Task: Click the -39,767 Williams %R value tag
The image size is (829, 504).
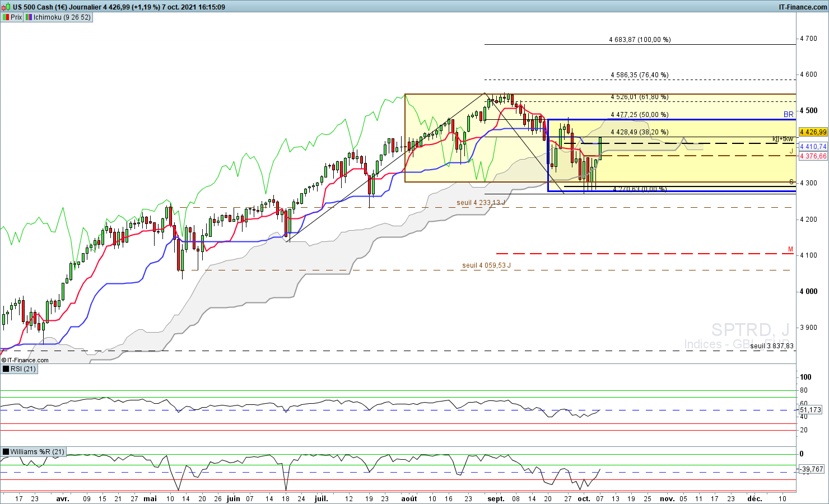Action: click(811, 469)
